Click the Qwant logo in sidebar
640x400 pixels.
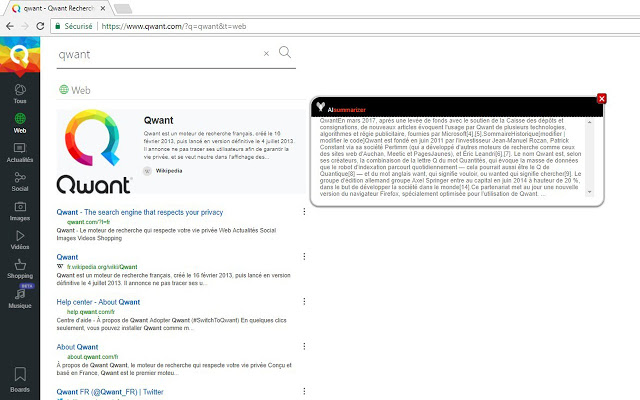click(20, 55)
